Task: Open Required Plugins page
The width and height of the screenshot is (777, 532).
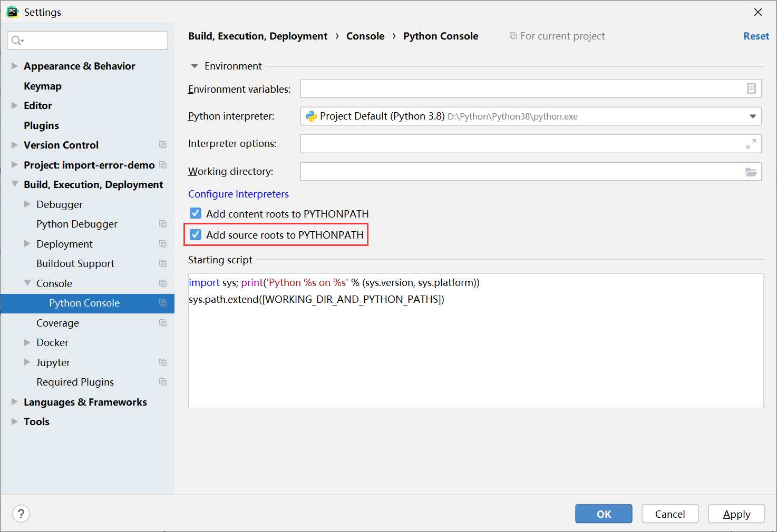Action: point(75,382)
